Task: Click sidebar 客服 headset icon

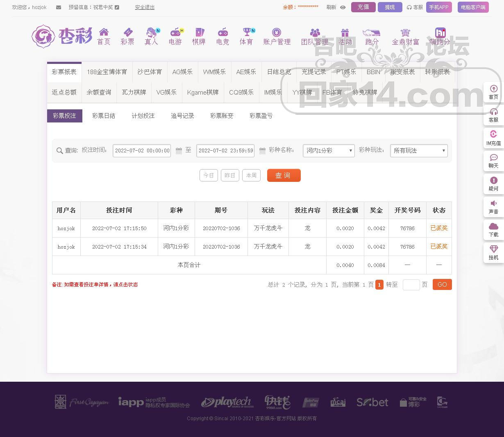Action: click(493, 111)
